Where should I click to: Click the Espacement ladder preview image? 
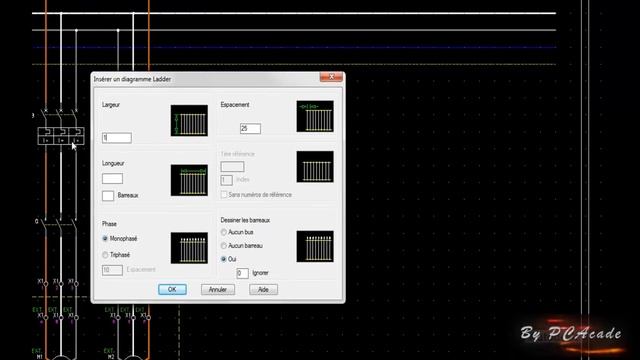click(315, 116)
